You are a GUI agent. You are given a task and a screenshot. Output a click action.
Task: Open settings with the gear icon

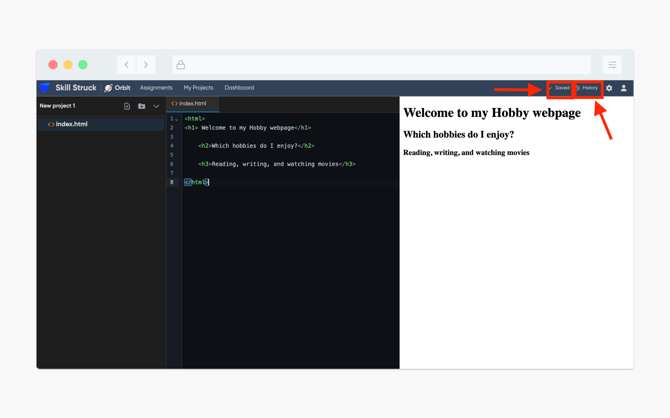tap(609, 88)
